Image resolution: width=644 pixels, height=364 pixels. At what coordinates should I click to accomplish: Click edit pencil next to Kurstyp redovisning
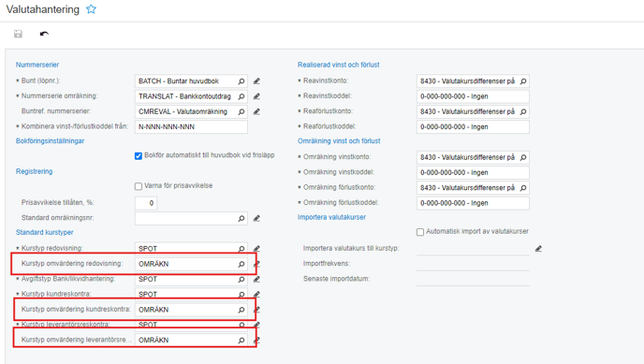[256, 249]
